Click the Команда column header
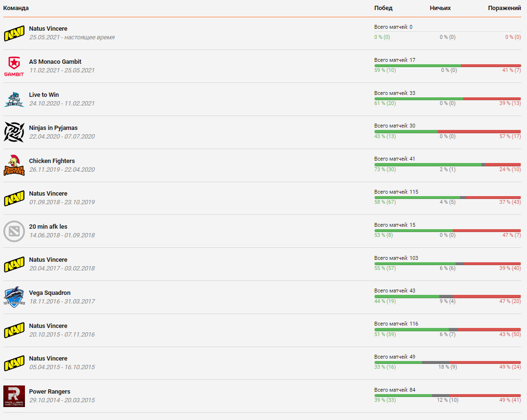The height and width of the screenshot is (420, 527). pos(16,8)
